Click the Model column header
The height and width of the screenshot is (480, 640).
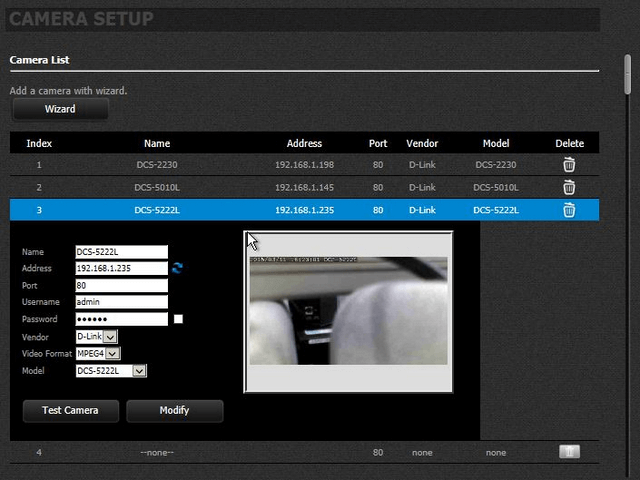496,143
